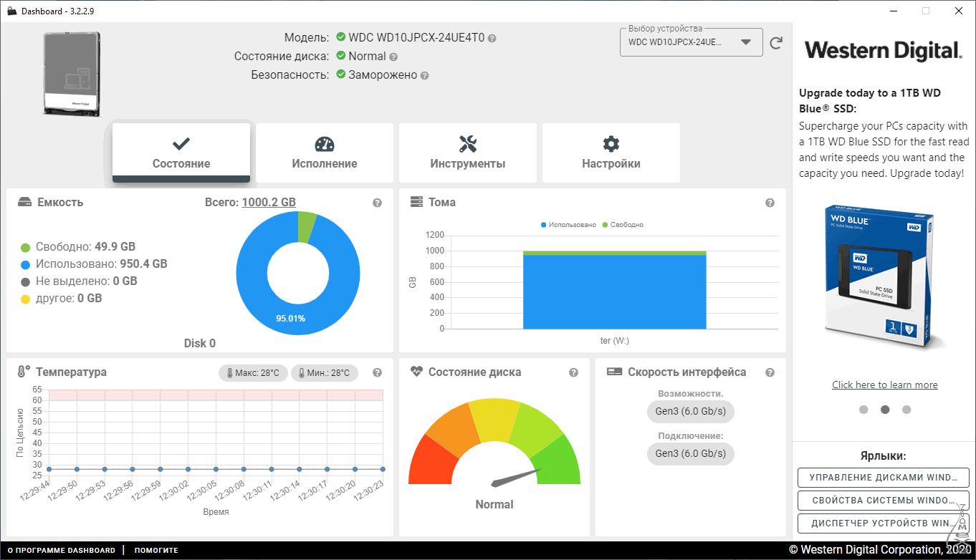Open help for Состояние диска panel
The height and width of the screenshot is (560, 976).
tap(574, 373)
